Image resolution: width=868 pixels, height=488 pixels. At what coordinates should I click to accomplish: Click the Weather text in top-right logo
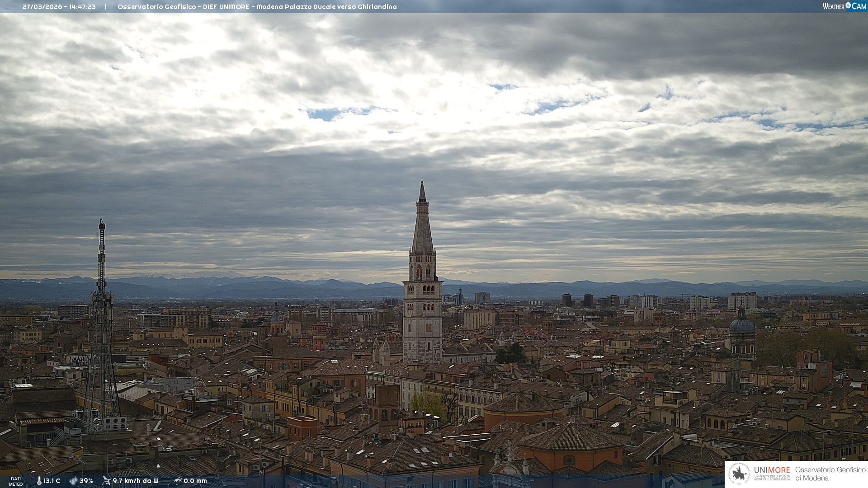click(833, 6)
